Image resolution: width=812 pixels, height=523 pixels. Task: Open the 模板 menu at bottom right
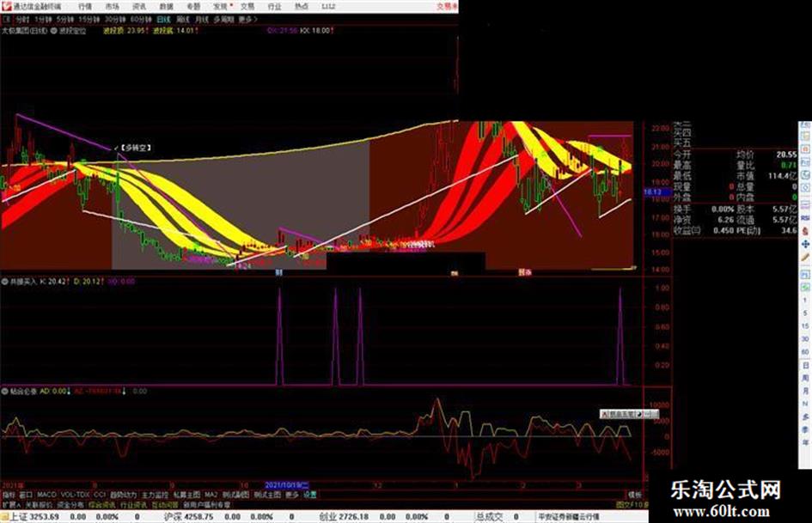coord(635,495)
